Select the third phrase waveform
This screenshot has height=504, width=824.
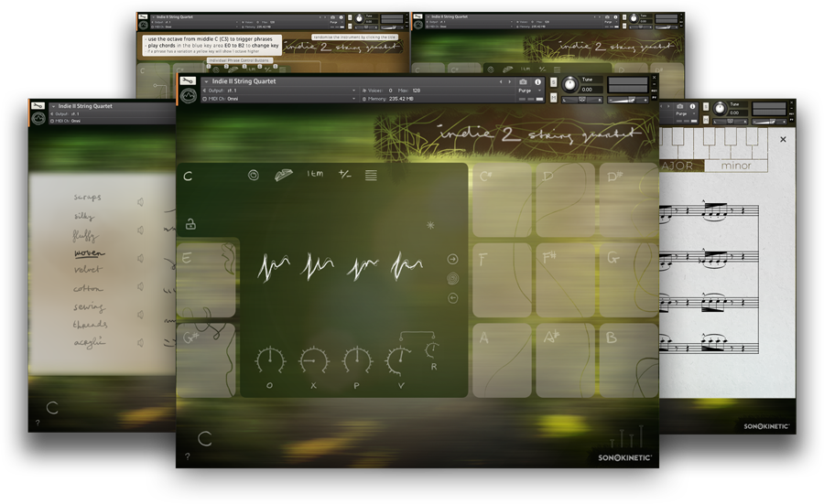[x=362, y=267]
